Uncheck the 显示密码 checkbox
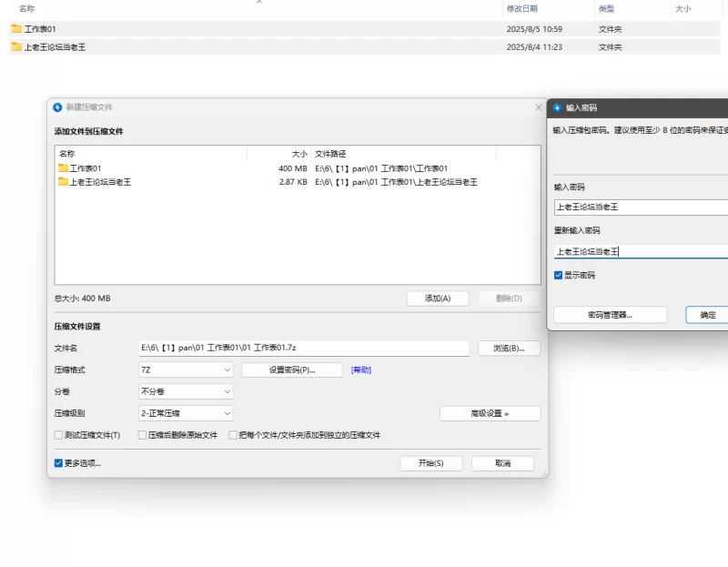The height and width of the screenshot is (567, 728). coord(558,275)
